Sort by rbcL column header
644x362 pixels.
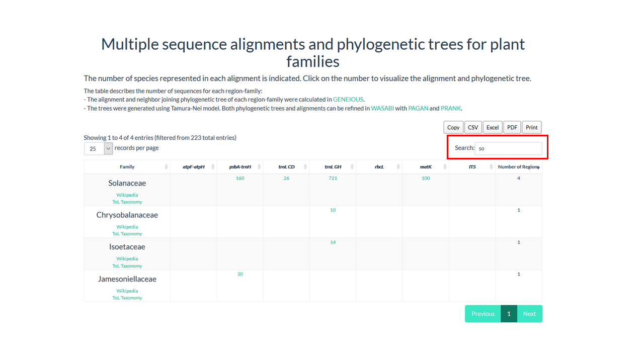[x=379, y=167]
